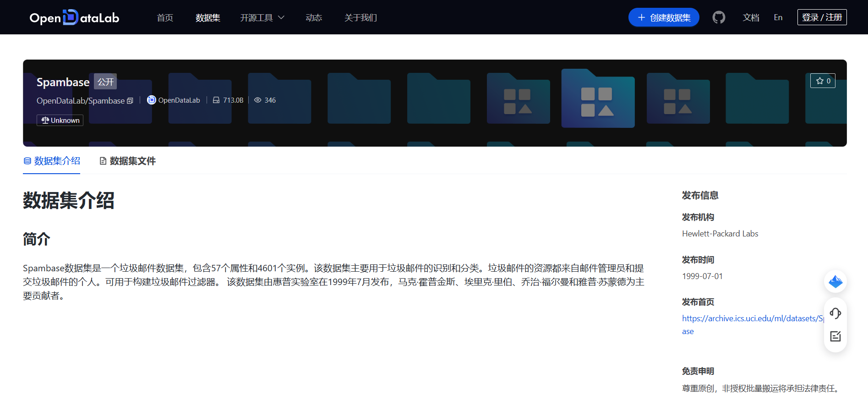Click the 公开 visibility badge
Image resolution: width=868 pixels, height=395 pixels.
[105, 82]
